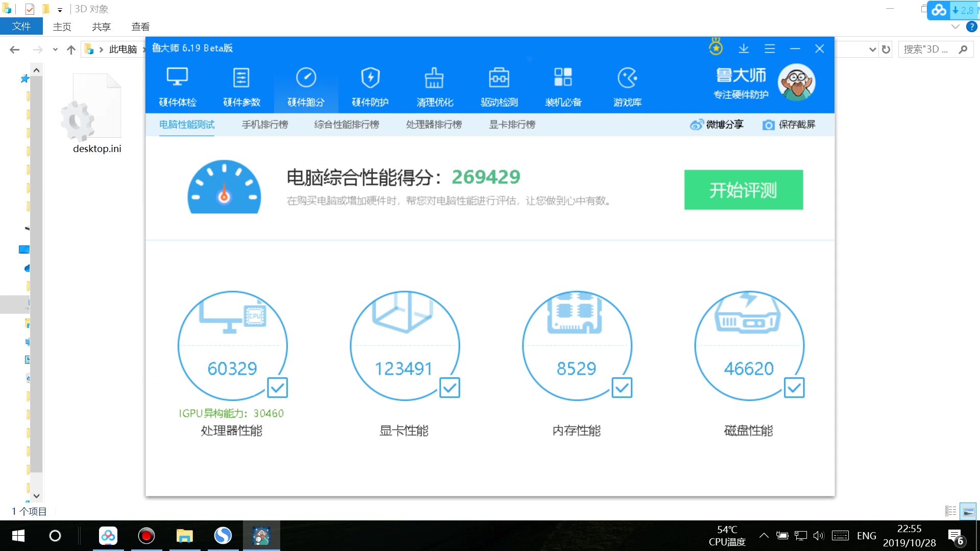980x551 pixels.
Task: Open 硬件参数 hardware parameters
Action: [241, 87]
